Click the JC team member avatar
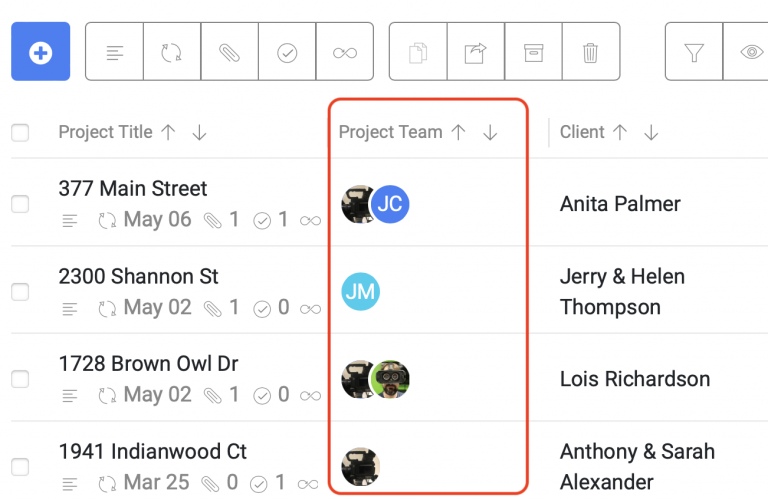Screen dimensions: 768x500 click(390, 205)
